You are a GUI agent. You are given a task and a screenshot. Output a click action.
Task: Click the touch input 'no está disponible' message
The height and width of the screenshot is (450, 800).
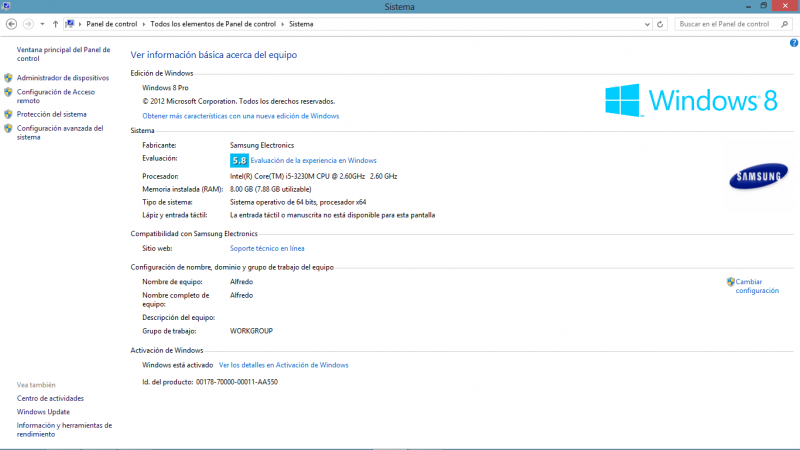[332, 215]
